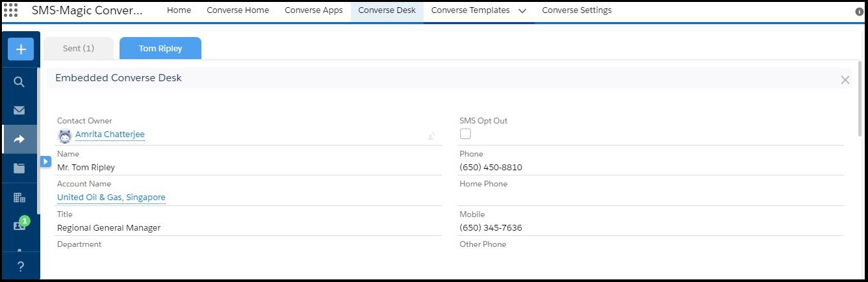This screenshot has width=868, height=282.
Task: Open United Oil & Gas, Singapore account link
Action: [111, 198]
